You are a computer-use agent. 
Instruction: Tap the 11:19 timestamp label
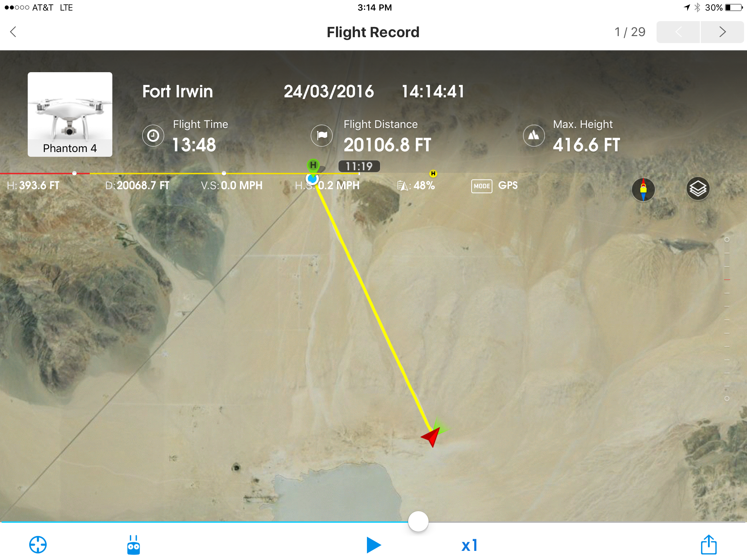(x=359, y=166)
